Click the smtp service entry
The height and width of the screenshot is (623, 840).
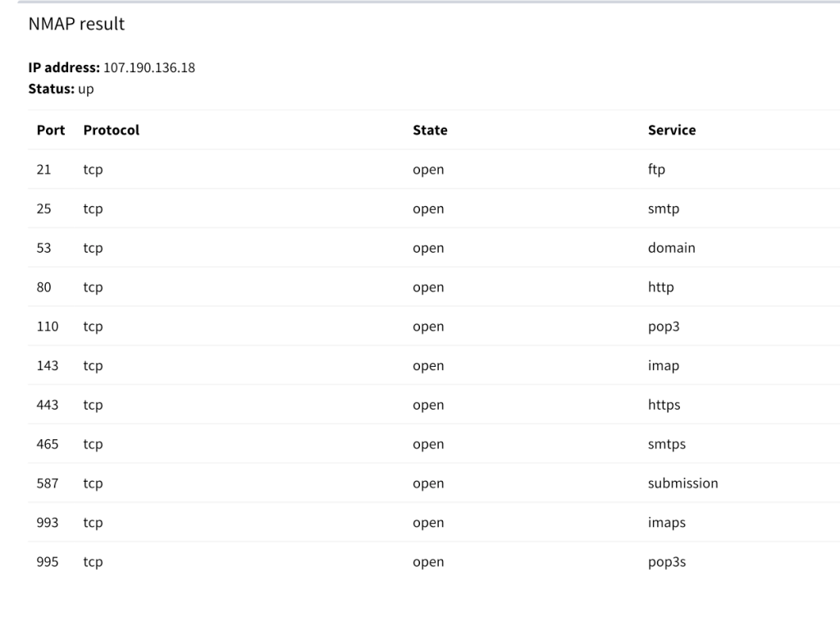pyautogui.click(x=664, y=209)
